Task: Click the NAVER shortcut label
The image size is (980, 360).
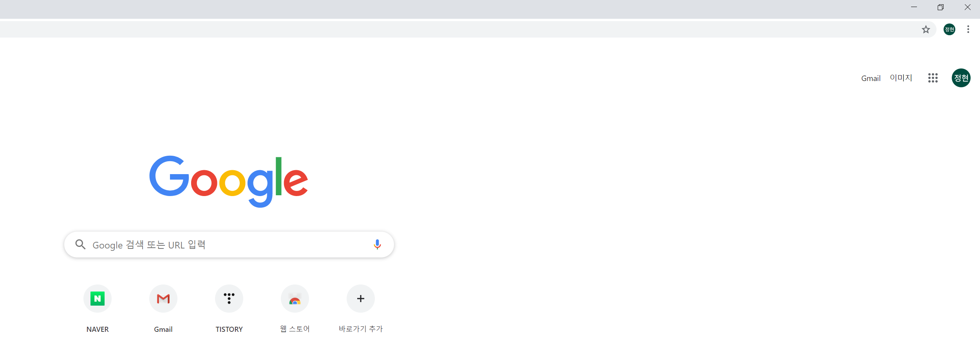Action: point(98,329)
